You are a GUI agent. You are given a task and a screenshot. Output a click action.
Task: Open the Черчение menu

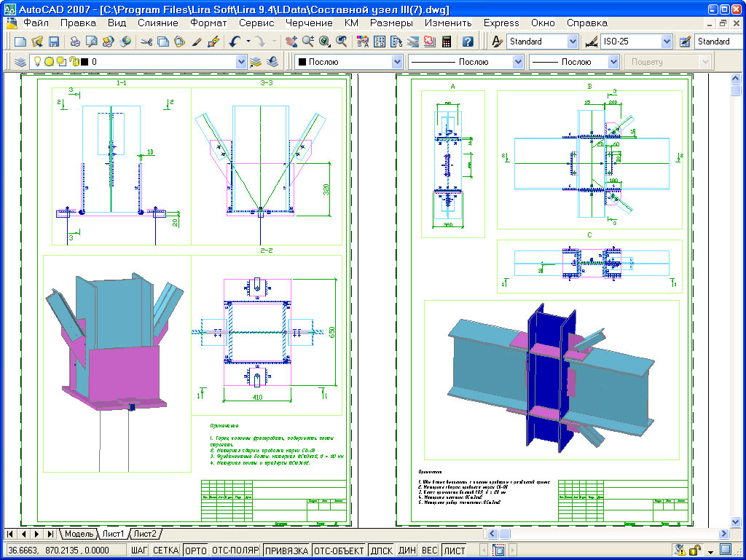point(309,23)
